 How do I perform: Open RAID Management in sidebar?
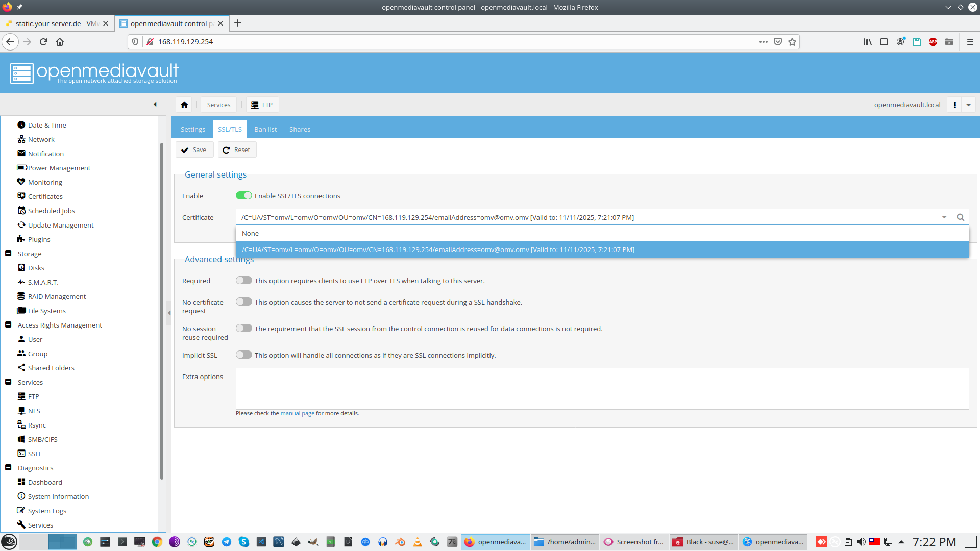click(x=57, y=296)
